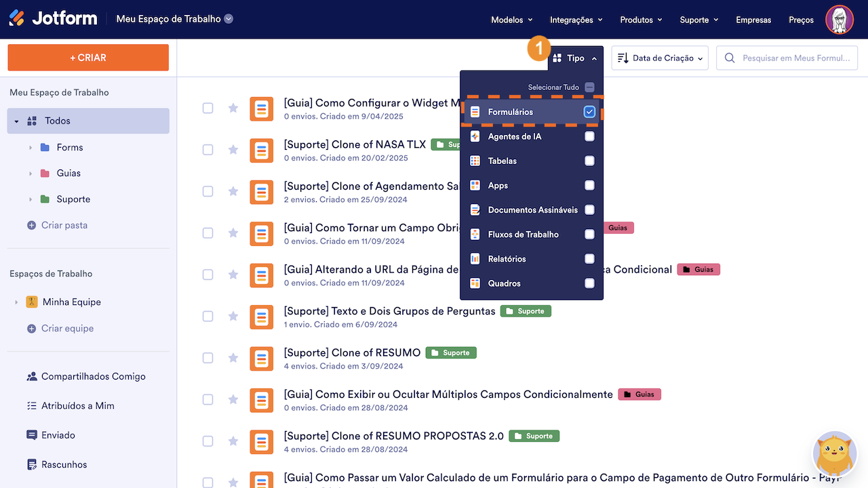Open the Modelos menu
This screenshot has width=868, height=488.
click(x=511, y=20)
